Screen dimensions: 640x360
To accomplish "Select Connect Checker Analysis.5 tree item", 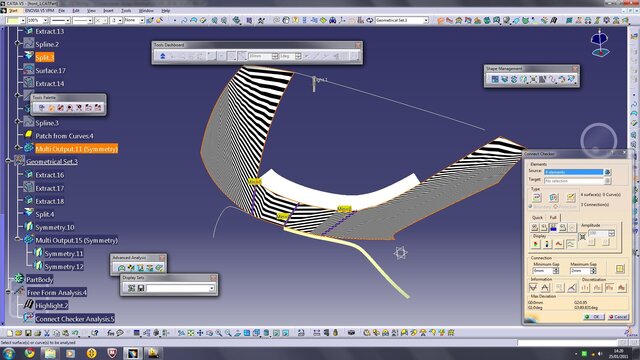I will coord(75,319).
